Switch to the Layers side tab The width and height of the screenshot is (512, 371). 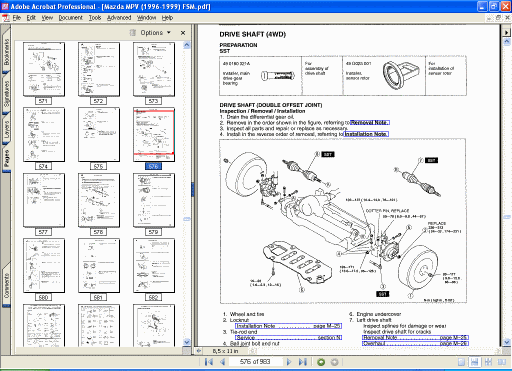tap(6, 129)
